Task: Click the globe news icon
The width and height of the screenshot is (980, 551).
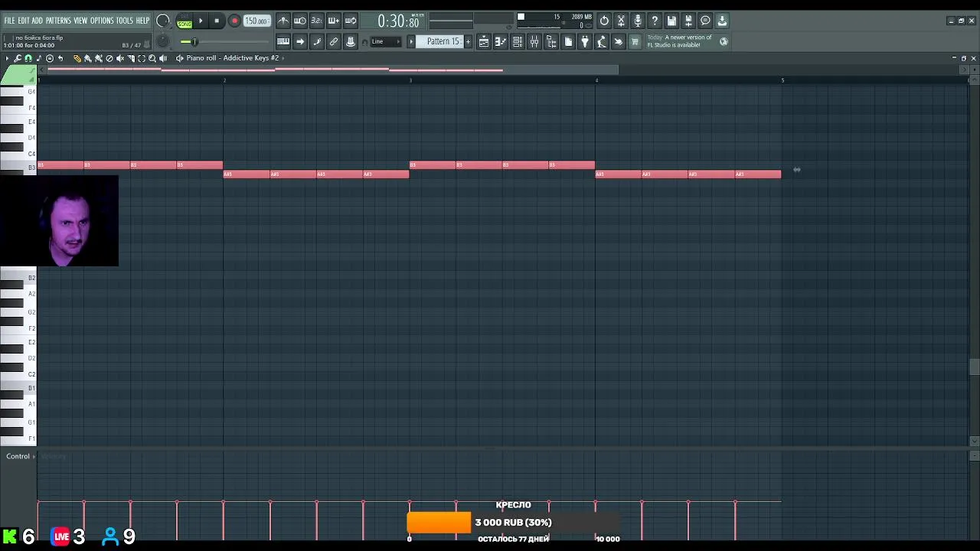Action: point(724,41)
